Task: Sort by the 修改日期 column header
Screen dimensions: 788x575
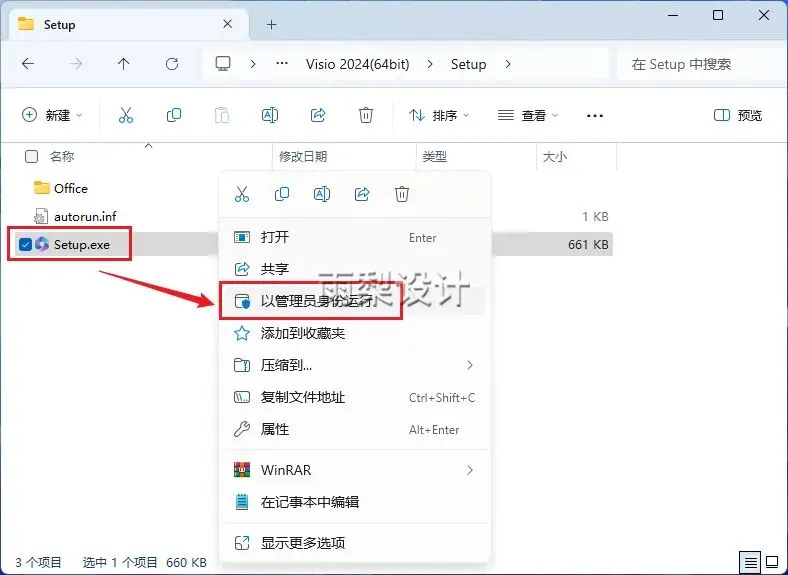Action: (x=303, y=157)
